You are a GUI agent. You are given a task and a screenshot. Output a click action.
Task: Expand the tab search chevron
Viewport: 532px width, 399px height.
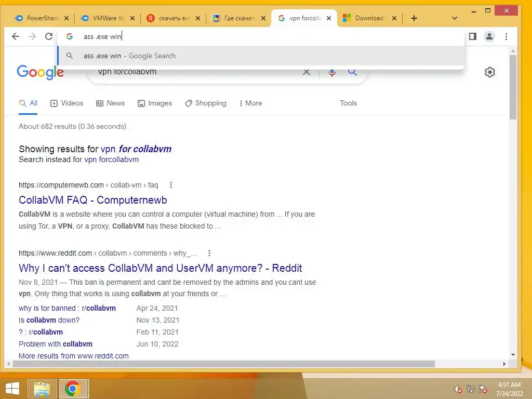click(455, 18)
